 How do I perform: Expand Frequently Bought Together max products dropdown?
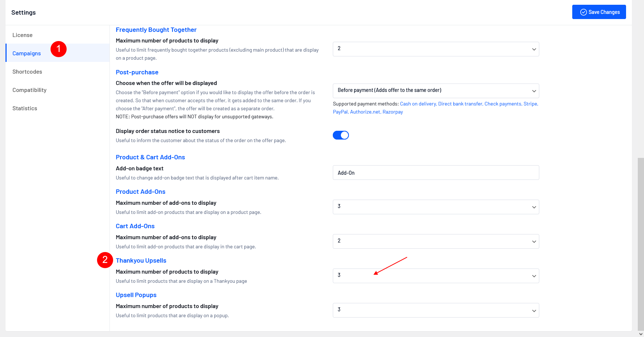coord(435,49)
